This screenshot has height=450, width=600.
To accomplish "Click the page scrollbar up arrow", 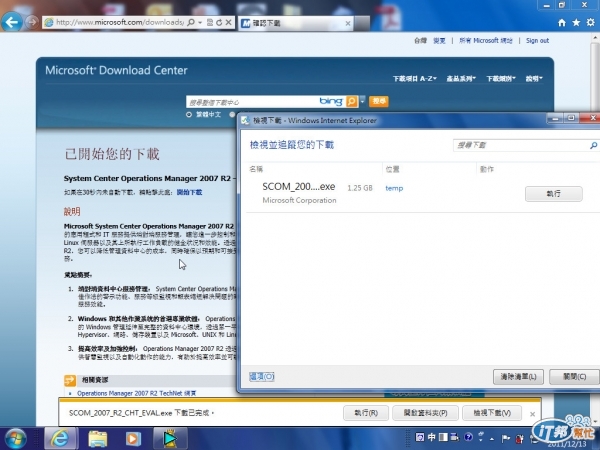I will tap(595, 38).
